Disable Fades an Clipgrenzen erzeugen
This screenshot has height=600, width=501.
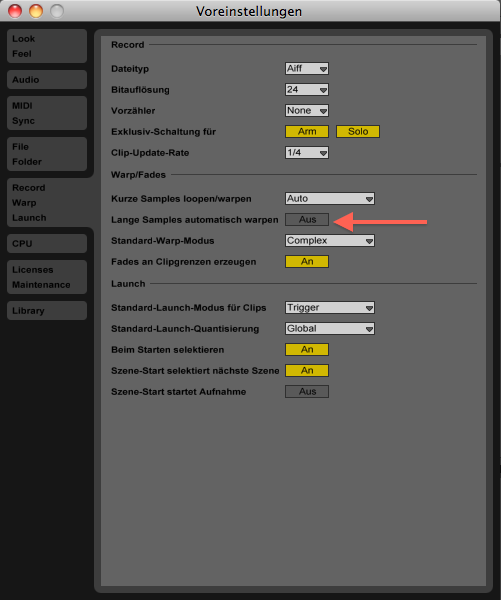pos(307,262)
